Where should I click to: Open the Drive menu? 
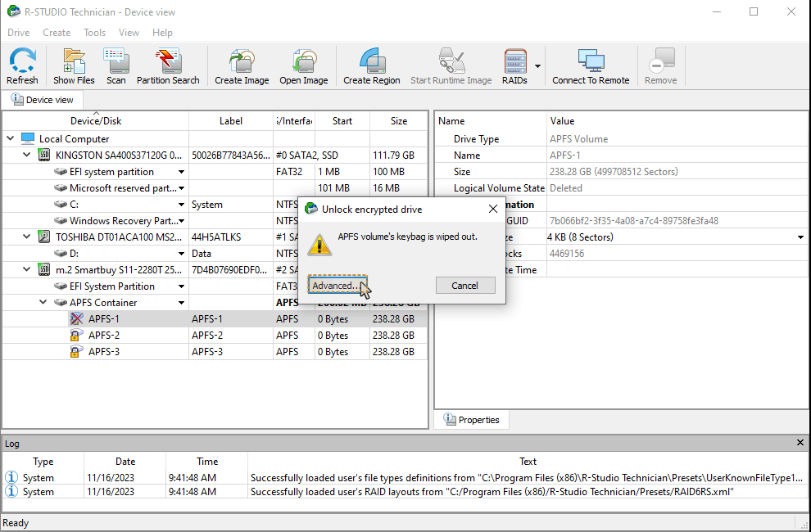point(19,33)
